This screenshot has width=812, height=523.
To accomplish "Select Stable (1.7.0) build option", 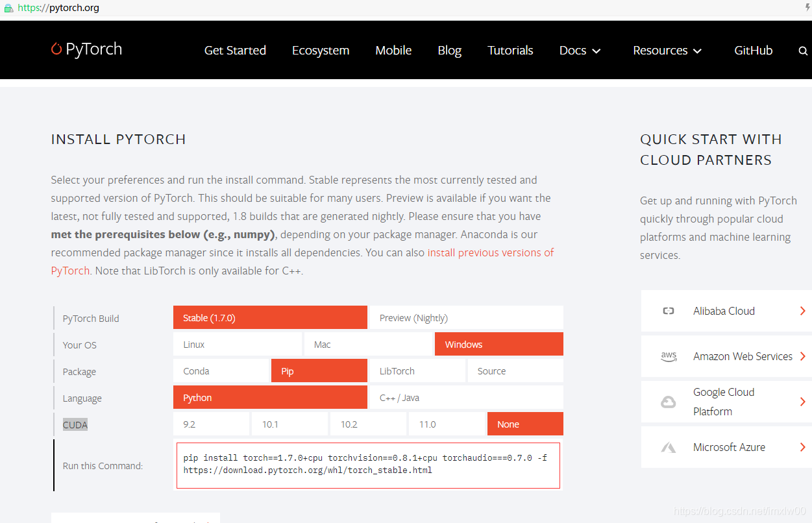I will [270, 318].
